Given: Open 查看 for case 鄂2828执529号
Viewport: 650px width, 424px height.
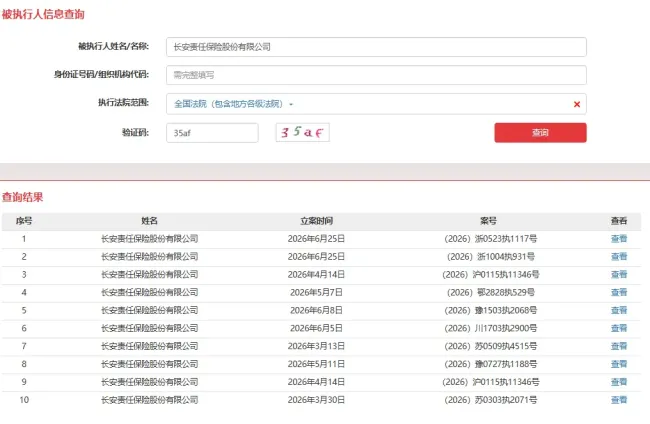Looking at the screenshot, I should pos(619,292).
